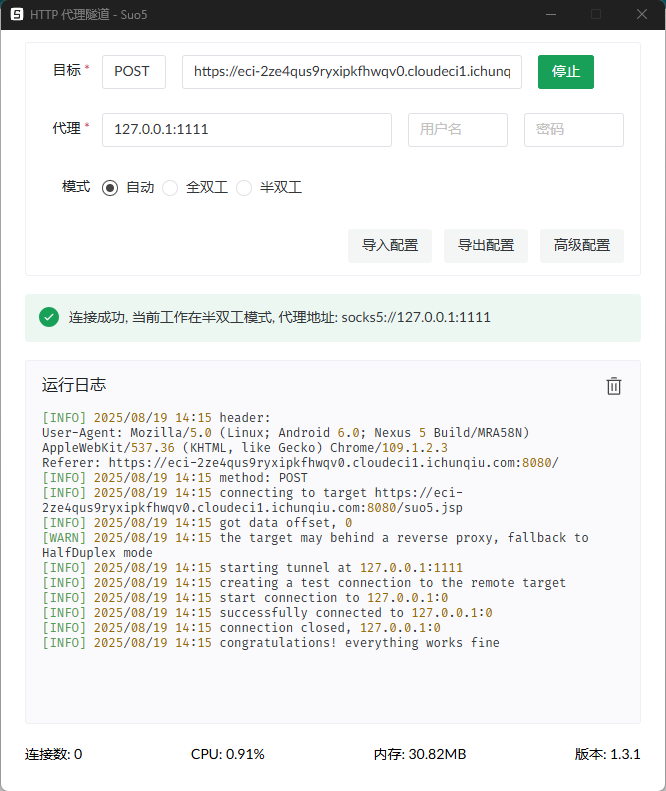Click the 密码 password field
The width and height of the screenshot is (666, 791).
(573, 130)
